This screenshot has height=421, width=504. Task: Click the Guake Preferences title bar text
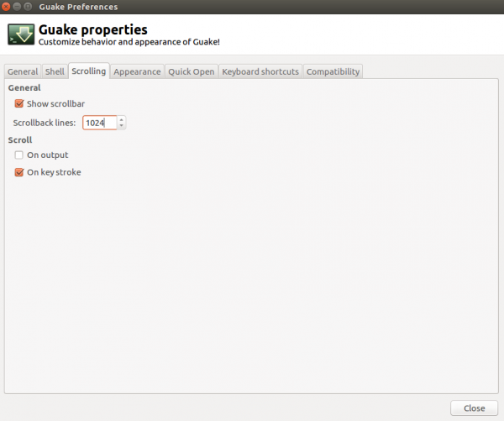[x=78, y=7]
